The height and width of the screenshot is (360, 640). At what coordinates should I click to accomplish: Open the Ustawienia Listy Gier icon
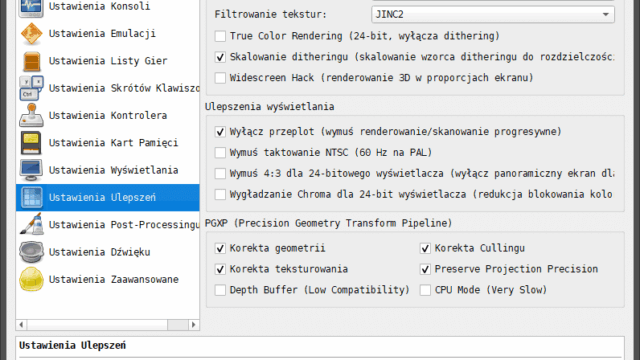[31, 61]
